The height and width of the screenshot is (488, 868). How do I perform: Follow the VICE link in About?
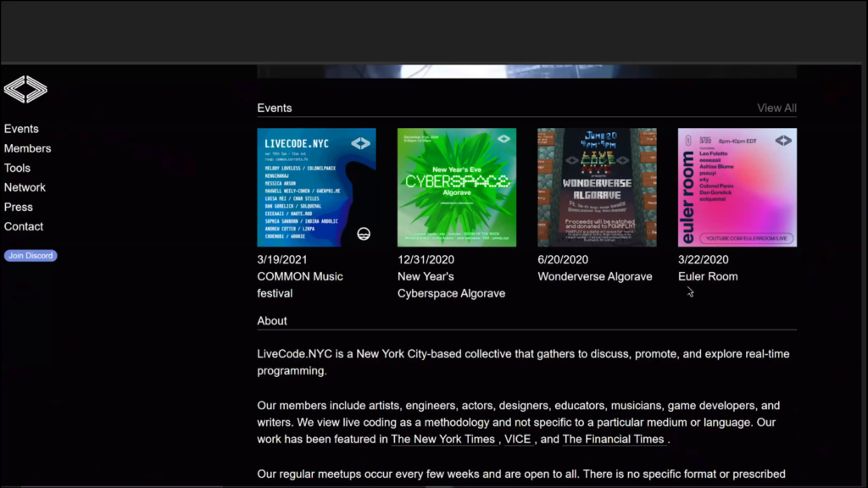pyautogui.click(x=518, y=440)
